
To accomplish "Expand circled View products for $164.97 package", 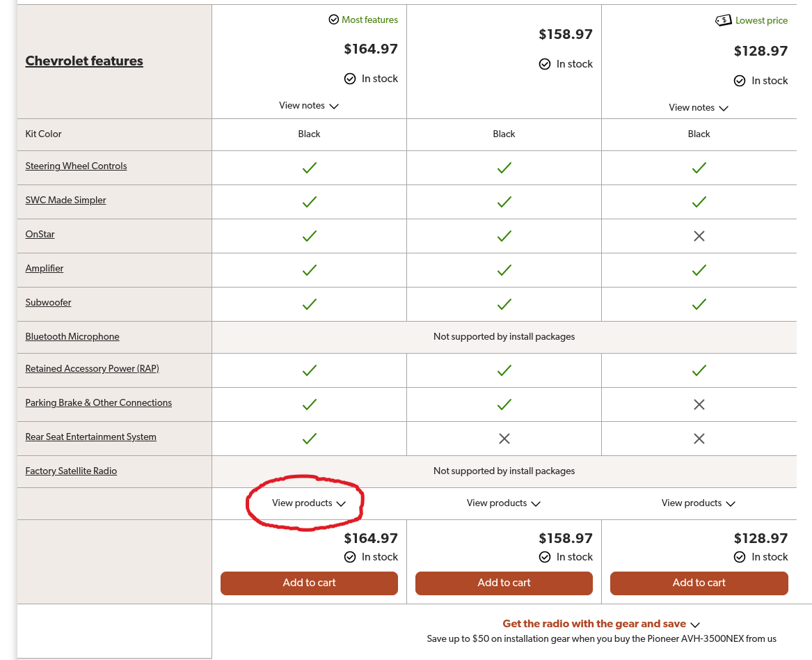I will [x=309, y=503].
